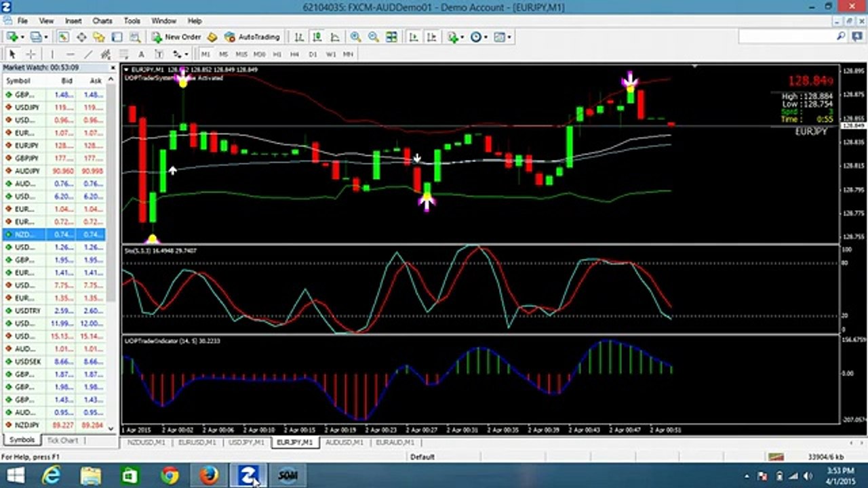Select the Equidistant Channel tool
The width and height of the screenshot is (868, 488).
point(106,54)
